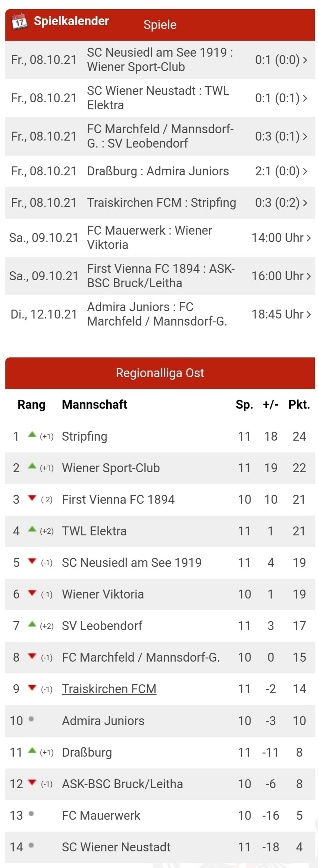The width and height of the screenshot is (318, 868).
Task: Click green up arrow next to Stripfing
Action: pos(32,434)
